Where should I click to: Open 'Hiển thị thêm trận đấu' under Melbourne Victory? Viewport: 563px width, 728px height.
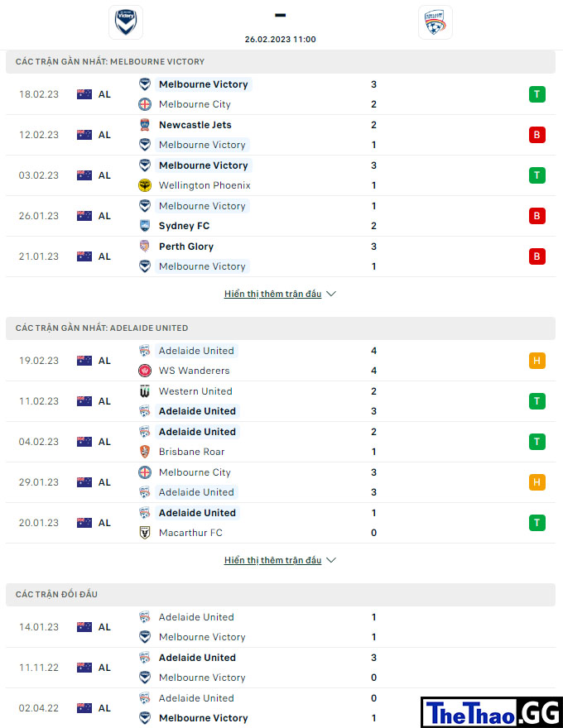272,294
